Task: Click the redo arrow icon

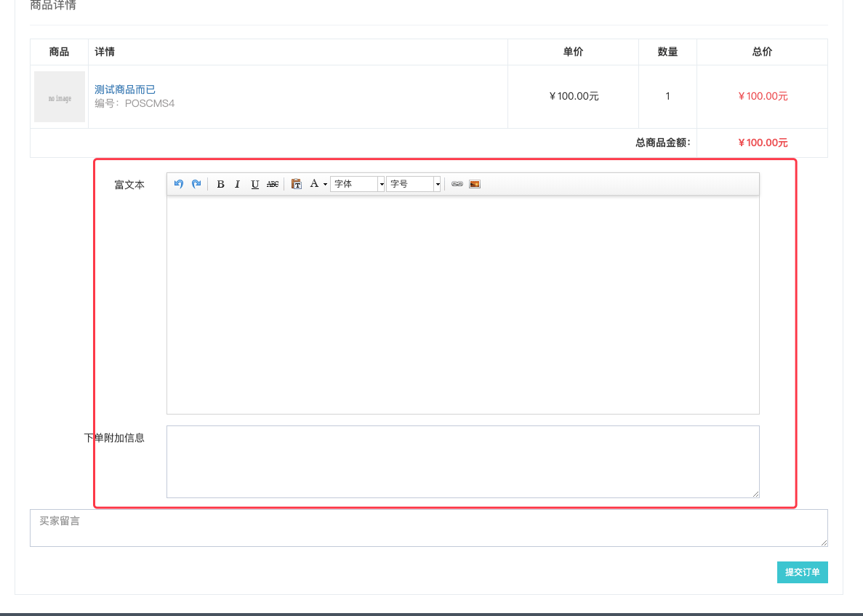Action: click(x=196, y=184)
